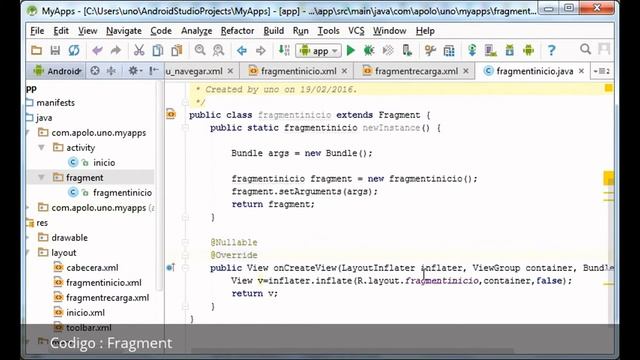Navigate back with the blue left arrow

(x=242, y=50)
